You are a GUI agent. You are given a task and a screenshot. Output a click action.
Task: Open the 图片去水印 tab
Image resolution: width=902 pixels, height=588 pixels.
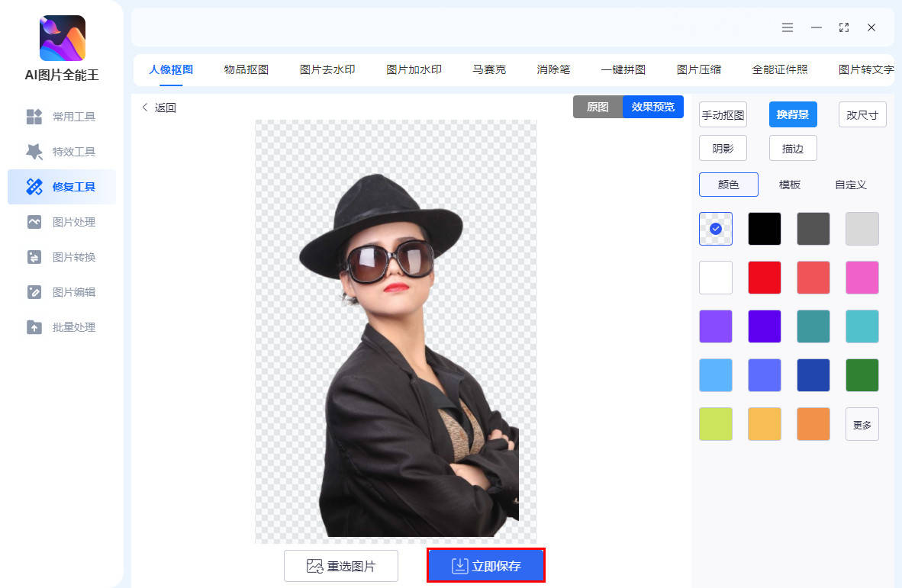click(327, 69)
